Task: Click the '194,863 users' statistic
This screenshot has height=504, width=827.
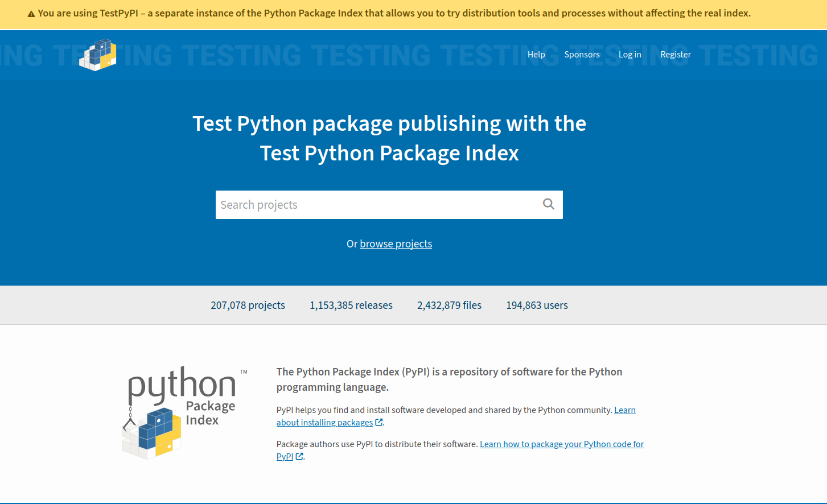Action: 537,305
